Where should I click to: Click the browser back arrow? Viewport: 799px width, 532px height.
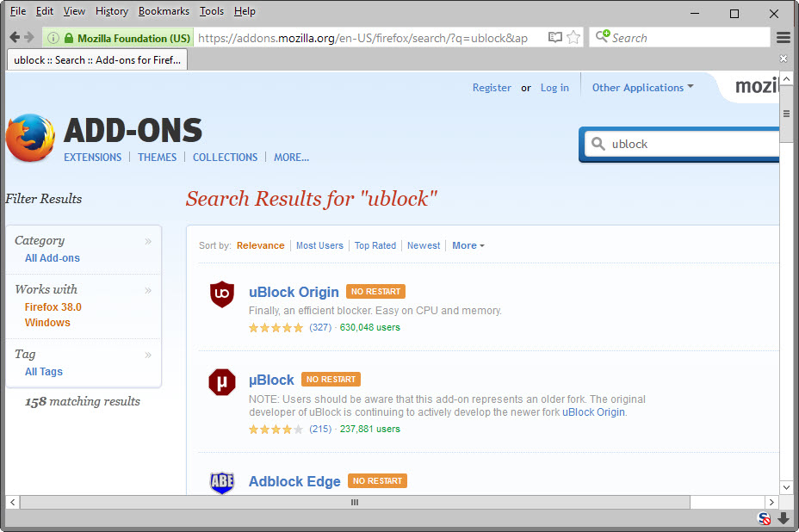click(15, 37)
